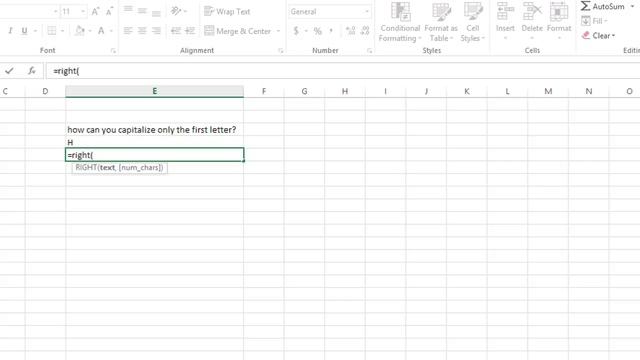Click the Insert cells button
This screenshot has height=360, width=640.
505,20
